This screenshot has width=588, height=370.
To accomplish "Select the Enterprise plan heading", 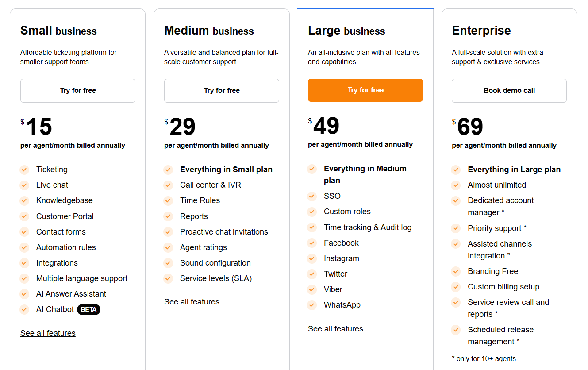I will tap(481, 31).
